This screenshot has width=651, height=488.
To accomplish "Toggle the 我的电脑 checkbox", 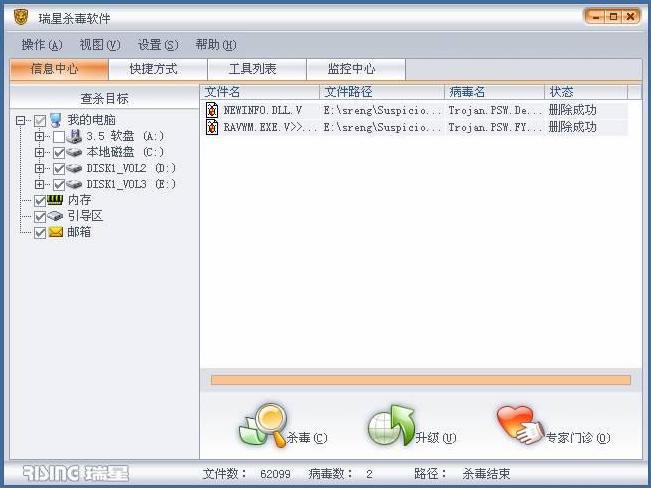I will tap(40, 121).
